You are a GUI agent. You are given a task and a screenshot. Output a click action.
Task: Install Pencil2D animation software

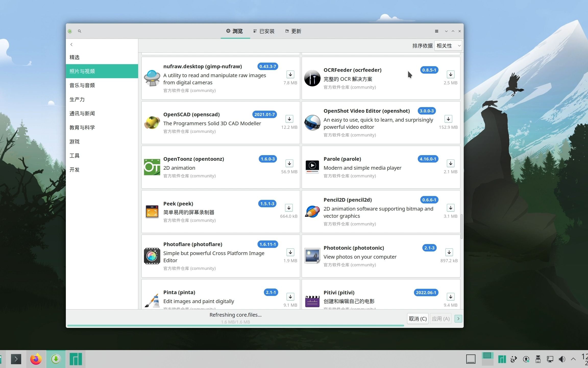click(x=450, y=208)
